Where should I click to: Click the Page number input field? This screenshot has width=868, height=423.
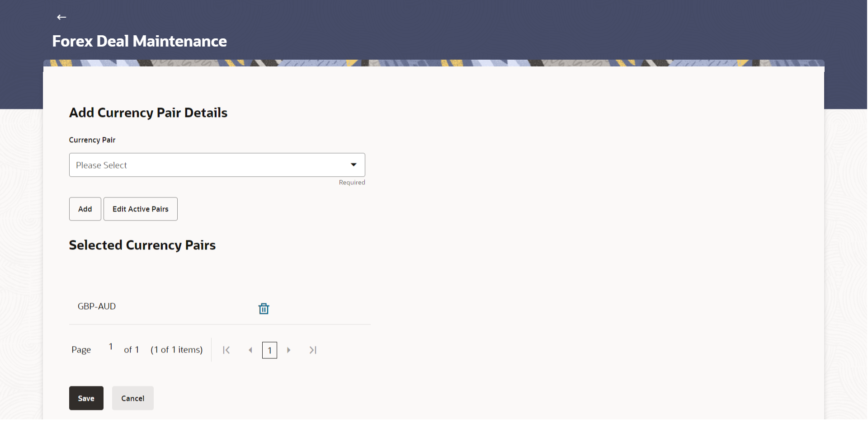pos(111,347)
